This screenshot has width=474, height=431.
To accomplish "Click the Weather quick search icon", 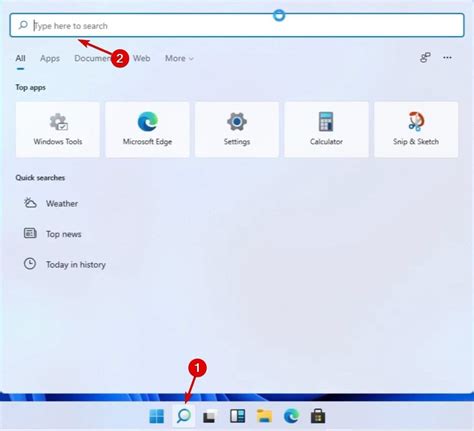I will [x=30, y=203].
